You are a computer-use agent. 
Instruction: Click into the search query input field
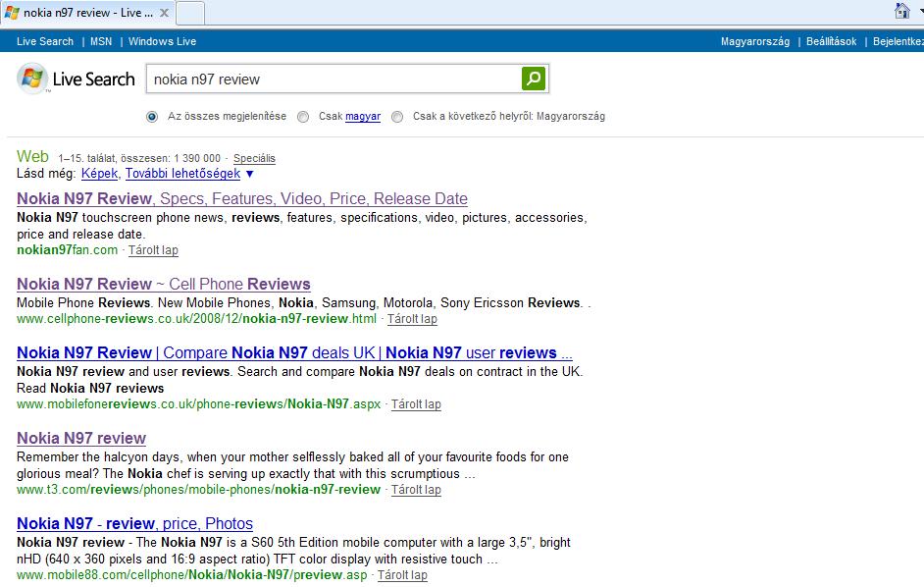click(334, 80)
